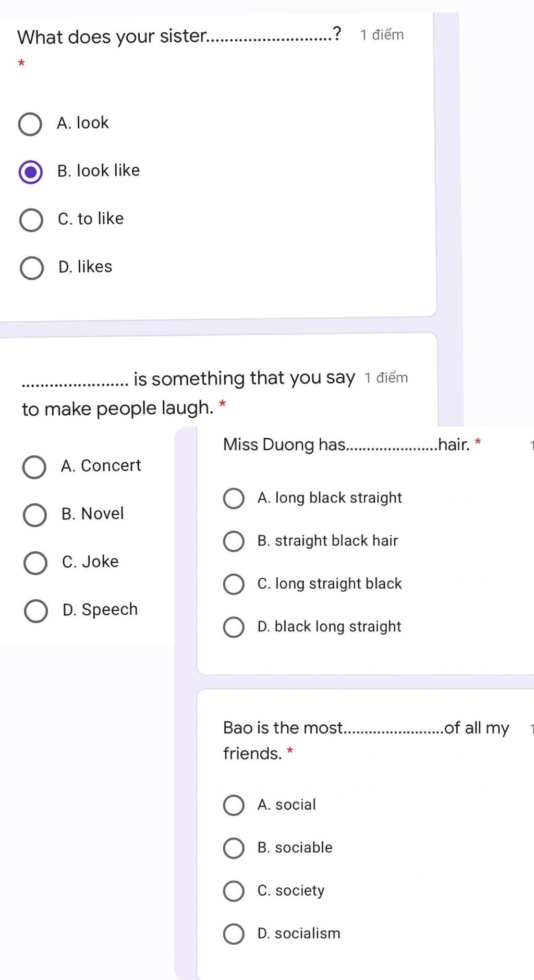Click the "What does your sister" question text

pos(112,36)
